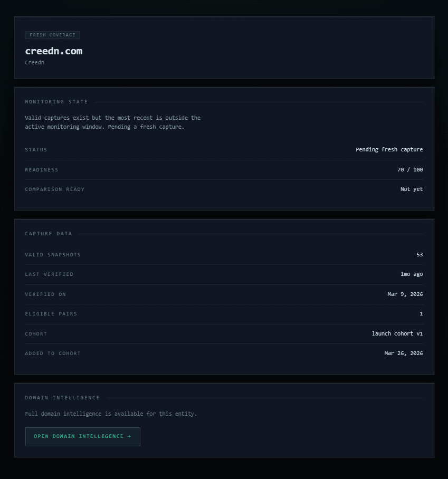Click the Verified On date Mar 9, 2026
The height and width of the screenshot is (479, 448).
[403, 294]
